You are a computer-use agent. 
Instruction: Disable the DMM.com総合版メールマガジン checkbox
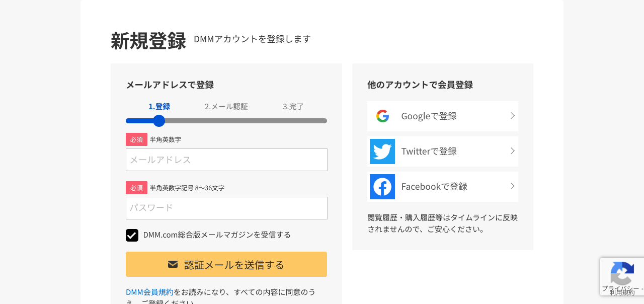pos(132,235)
